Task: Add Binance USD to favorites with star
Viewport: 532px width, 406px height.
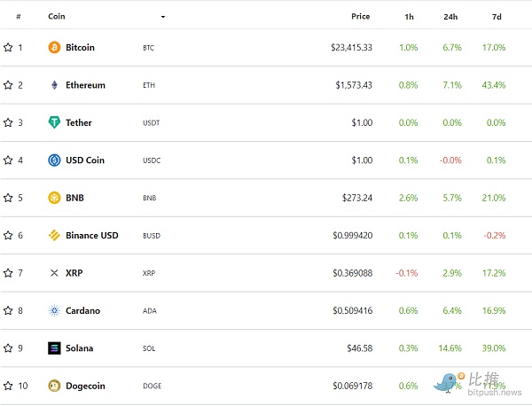Action: click(x=8, y=236)
